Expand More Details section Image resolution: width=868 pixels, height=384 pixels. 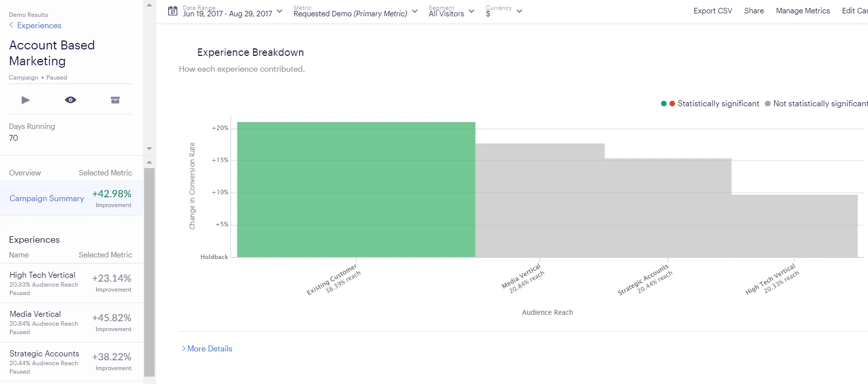pyautogui.click(x=207, y=348)
